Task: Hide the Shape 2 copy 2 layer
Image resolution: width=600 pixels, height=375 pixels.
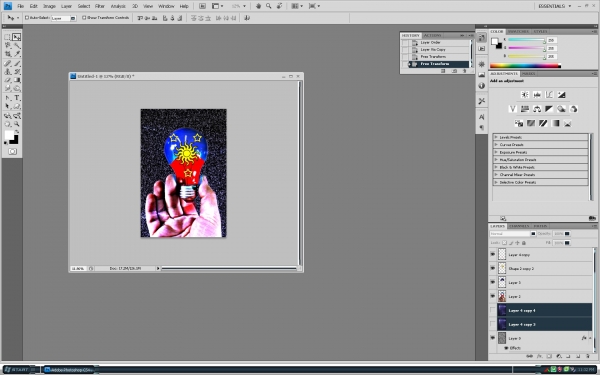Action: point(492,268)
